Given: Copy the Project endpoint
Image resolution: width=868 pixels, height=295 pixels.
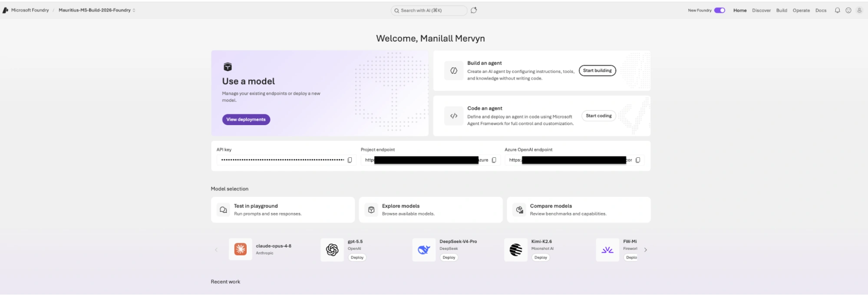Looking at the screenshot, I should [x=494, y=160].
